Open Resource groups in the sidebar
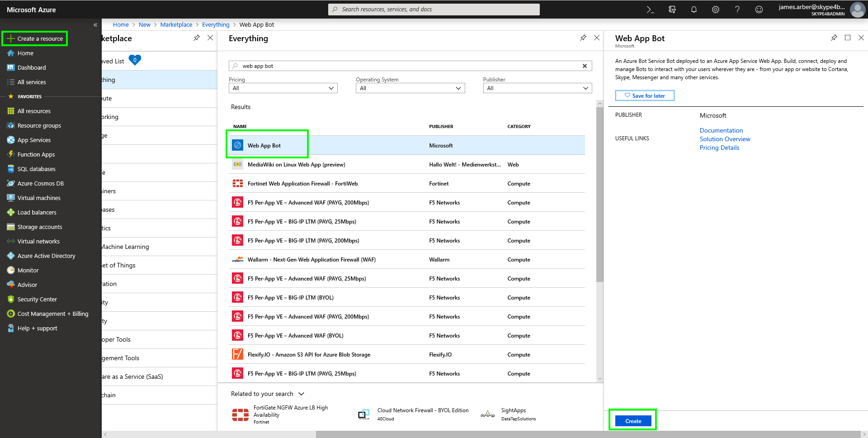The width and height of the screenshot is (868, 438). click(x=39, y=125)
